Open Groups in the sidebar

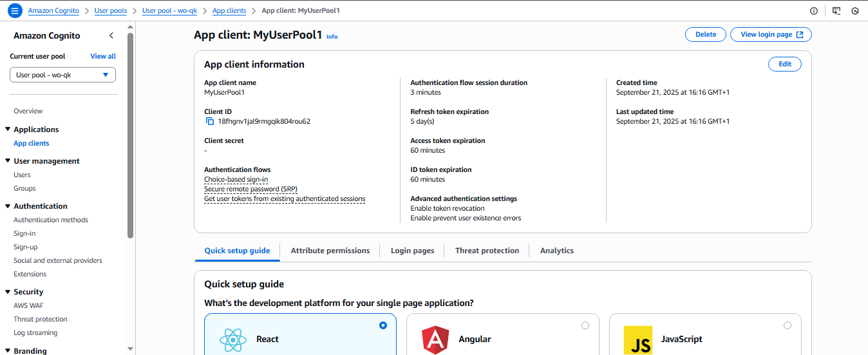click(24, 189)
